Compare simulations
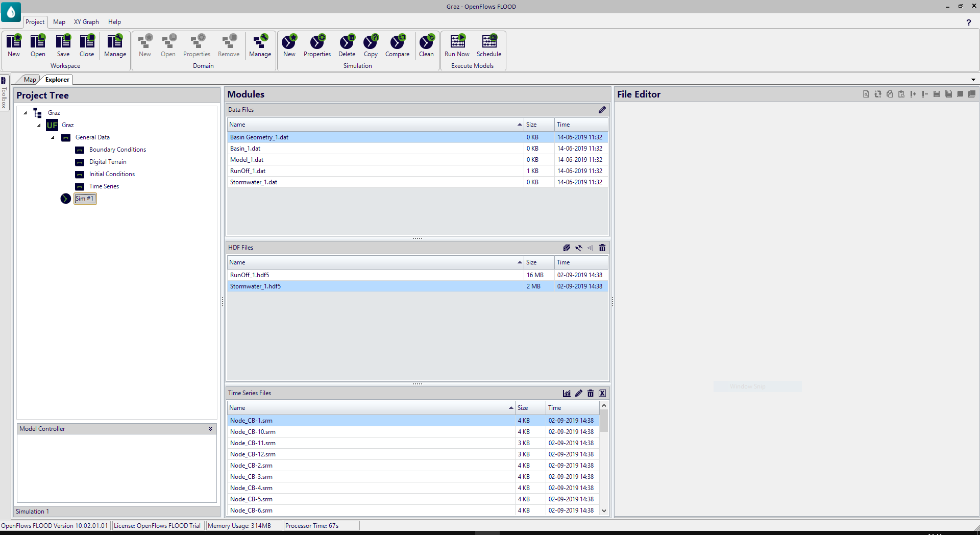This screenshot has height=535, width=980. pos(398,46)
